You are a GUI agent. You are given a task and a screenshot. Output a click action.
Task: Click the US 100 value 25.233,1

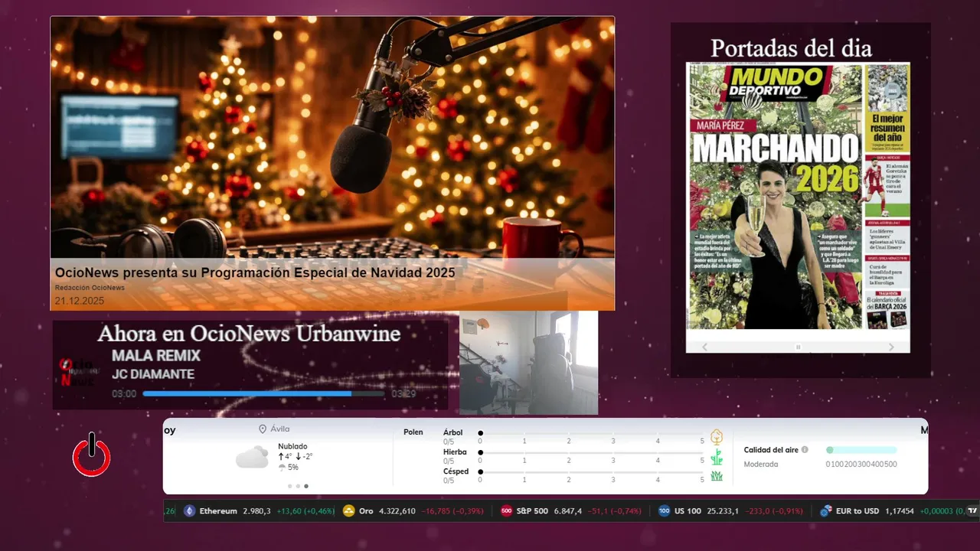coord(723,511)
